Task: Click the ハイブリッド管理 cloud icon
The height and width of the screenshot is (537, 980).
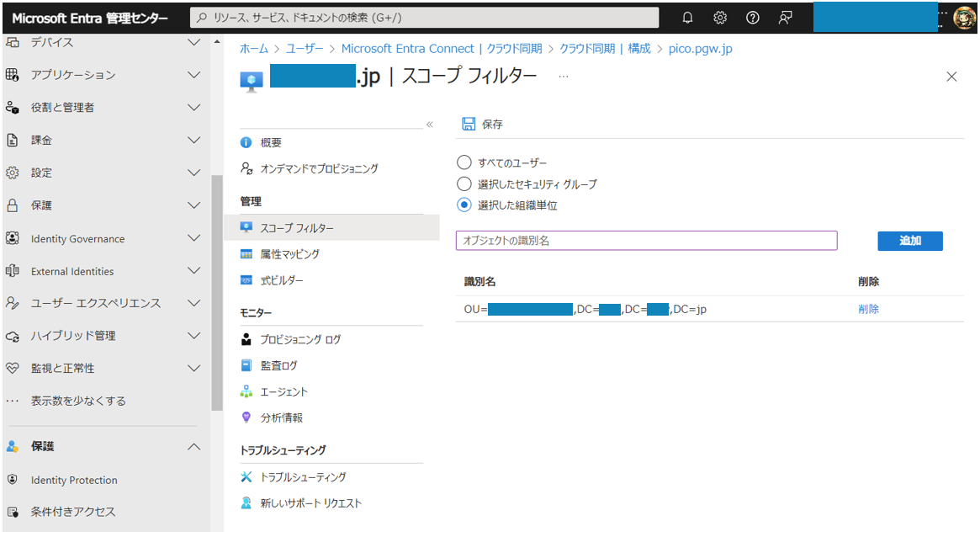Action: coord(13,337)
